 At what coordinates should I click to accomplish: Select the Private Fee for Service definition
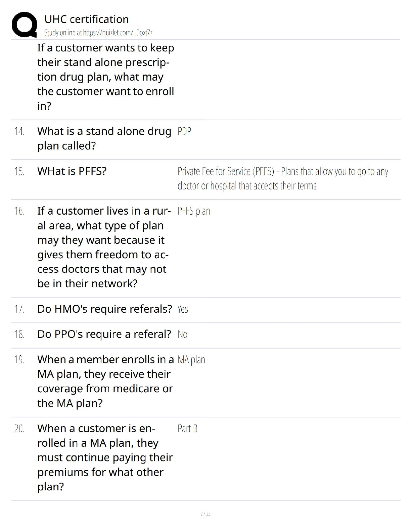[x=283, y=178]
